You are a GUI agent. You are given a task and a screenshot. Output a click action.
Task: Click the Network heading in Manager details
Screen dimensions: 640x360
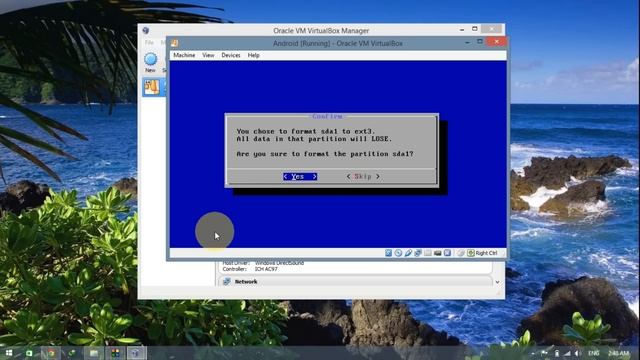[246, 282]
